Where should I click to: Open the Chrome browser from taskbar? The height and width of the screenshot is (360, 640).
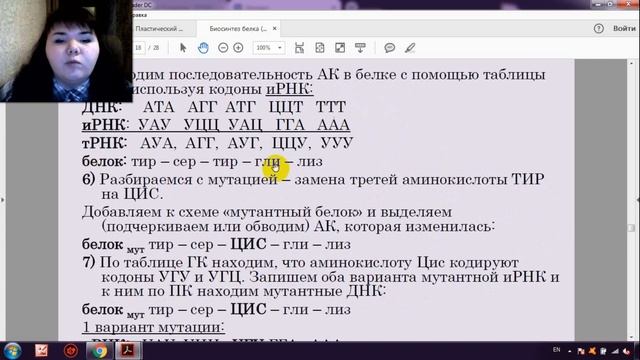[99, 351]
